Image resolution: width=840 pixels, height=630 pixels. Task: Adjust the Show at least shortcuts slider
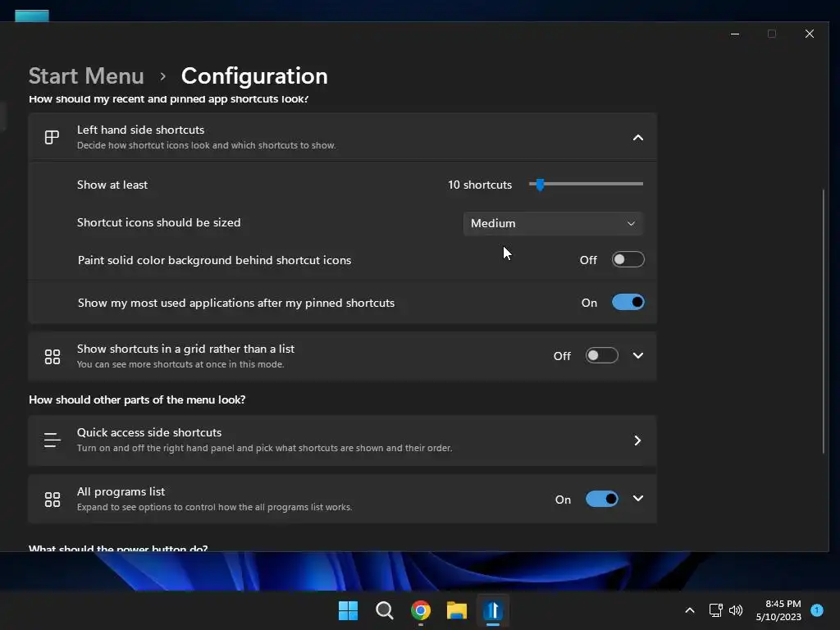[x=586, y=185]
